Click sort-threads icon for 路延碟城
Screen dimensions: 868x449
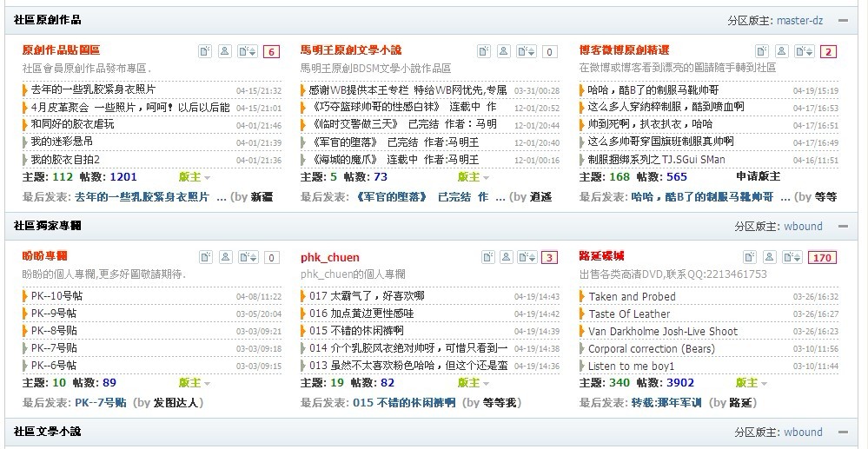click(x=792, y=257)
